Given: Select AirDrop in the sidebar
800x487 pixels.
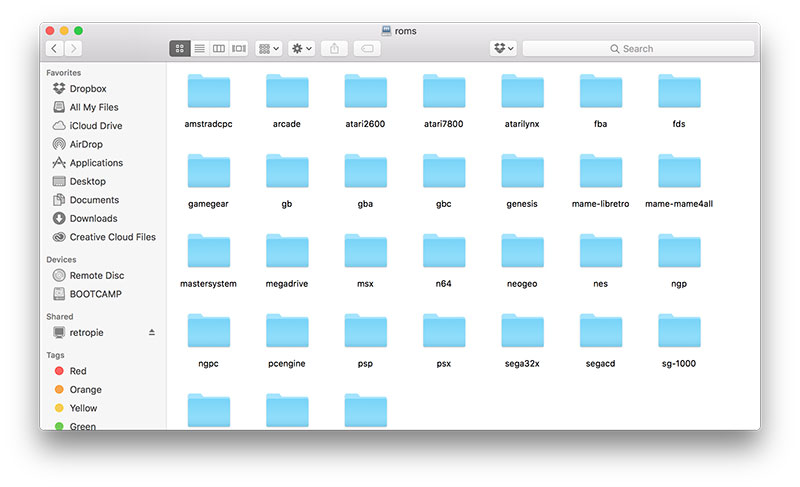Looking at the screenshot, I should (85, 144).
